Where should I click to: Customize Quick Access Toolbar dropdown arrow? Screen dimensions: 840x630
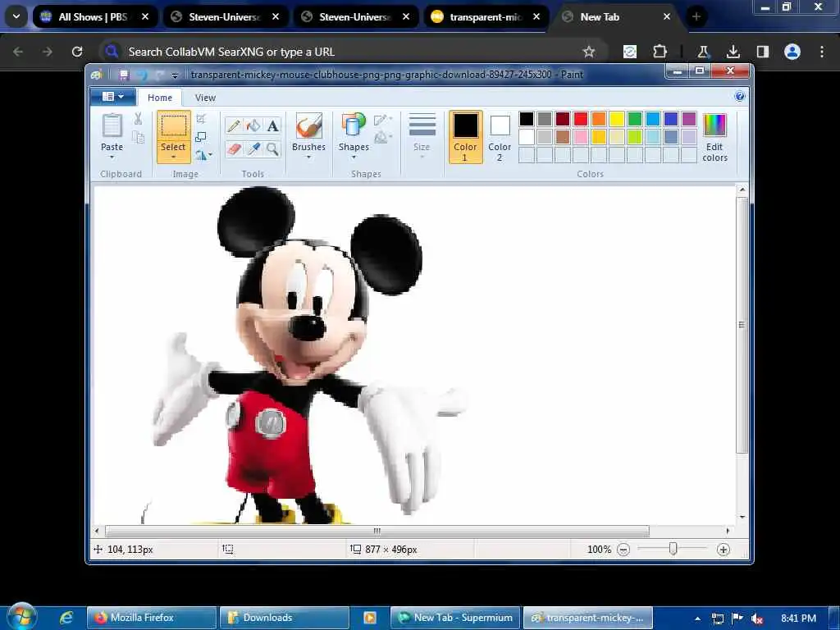[x=174, y=75]
